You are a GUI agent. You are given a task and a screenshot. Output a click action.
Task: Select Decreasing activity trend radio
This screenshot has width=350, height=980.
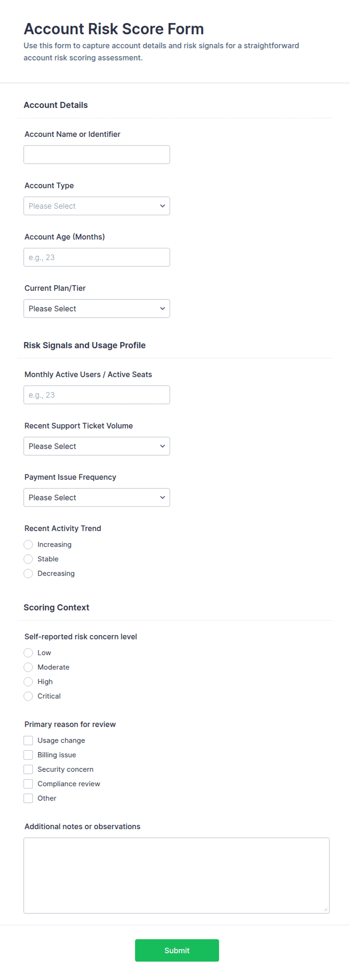pyautogui.click(x=28, y=574)
